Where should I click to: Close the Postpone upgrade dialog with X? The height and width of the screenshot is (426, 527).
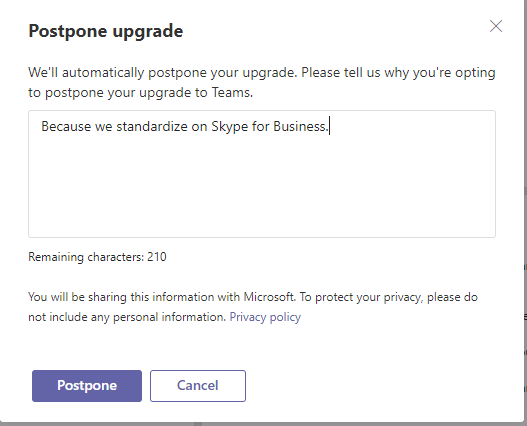point(496,26)
